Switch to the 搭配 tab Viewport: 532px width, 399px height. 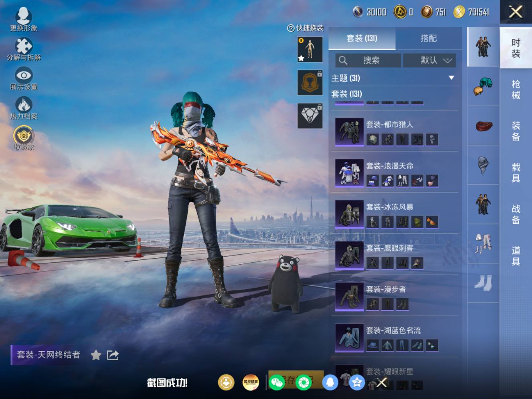click(x=429, y=38)
